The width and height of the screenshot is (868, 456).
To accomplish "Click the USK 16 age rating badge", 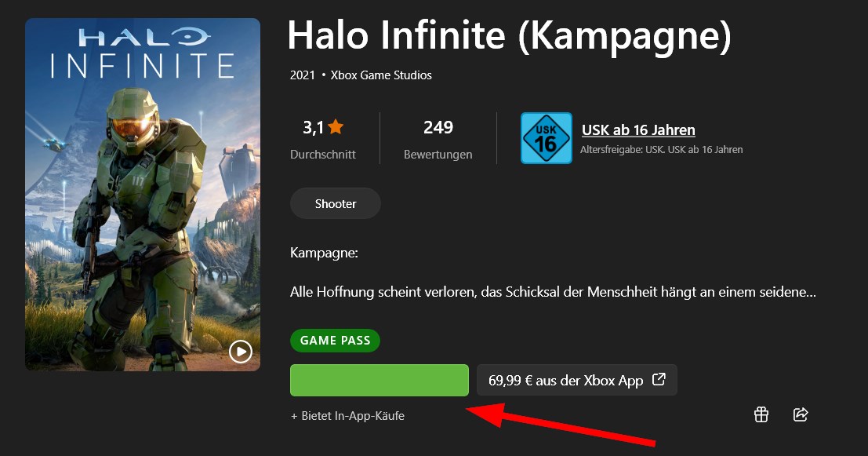I will coord(546,138).
